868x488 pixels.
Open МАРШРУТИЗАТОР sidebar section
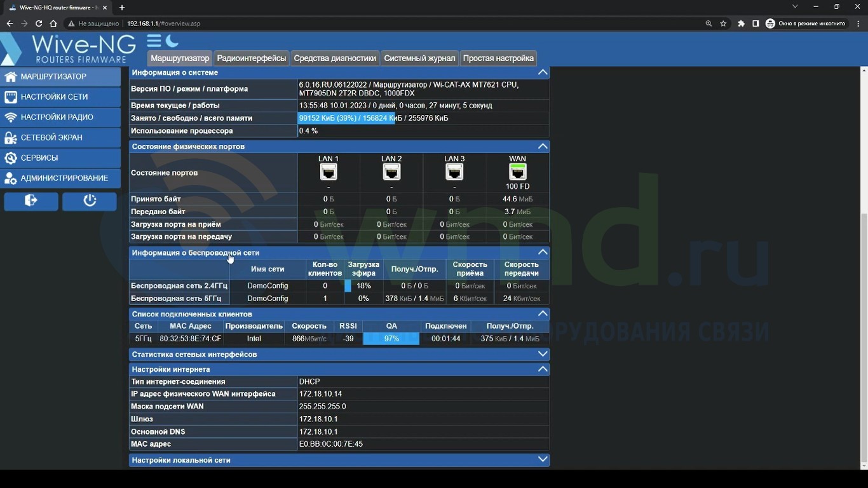point(60,76)
